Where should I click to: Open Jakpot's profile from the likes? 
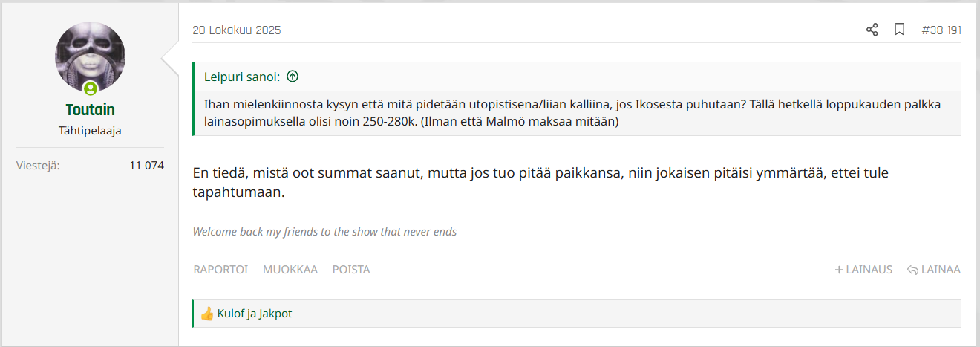click(x=275, y=314)
